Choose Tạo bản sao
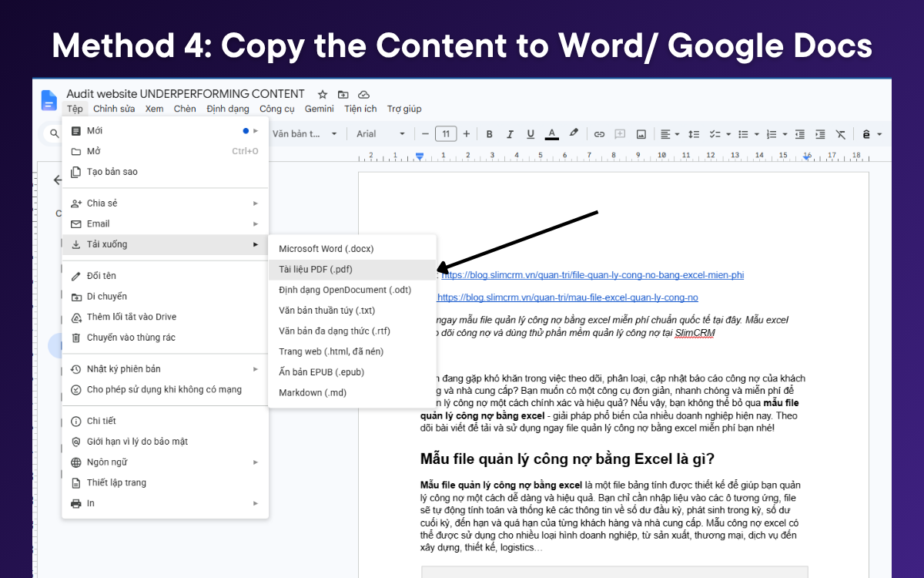The height and width of the screenshot is (578, 924). point(165,172)
